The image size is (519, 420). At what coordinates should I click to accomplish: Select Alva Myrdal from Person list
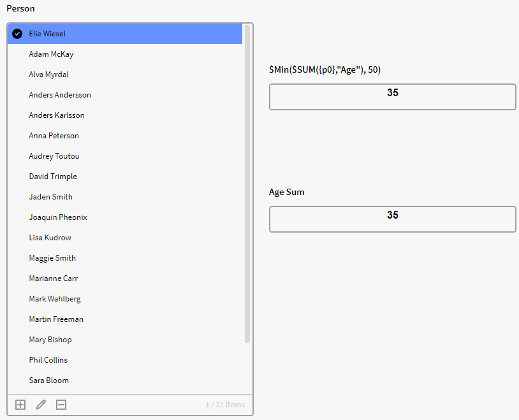point(48,75)
